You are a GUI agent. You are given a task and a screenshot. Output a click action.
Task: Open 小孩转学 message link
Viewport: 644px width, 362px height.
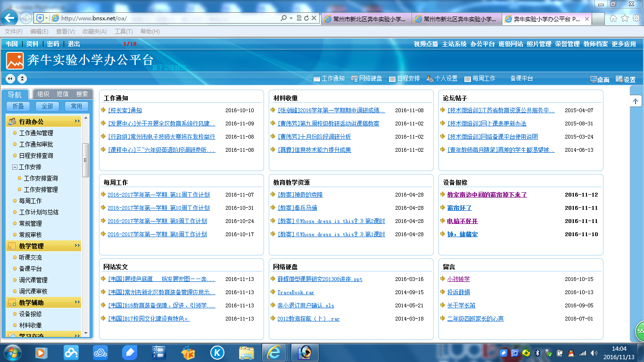click(x=458, y=279)
